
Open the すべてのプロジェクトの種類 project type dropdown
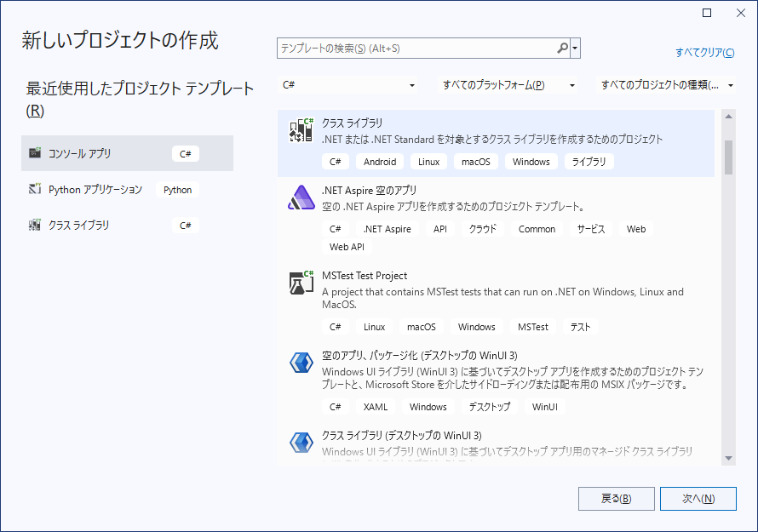pyautogui.click(x=668, y=85)
